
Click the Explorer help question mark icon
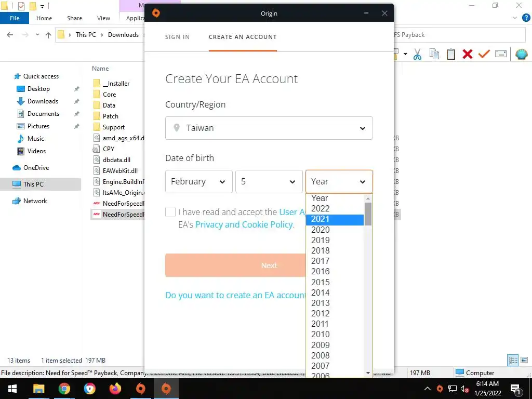526,18
